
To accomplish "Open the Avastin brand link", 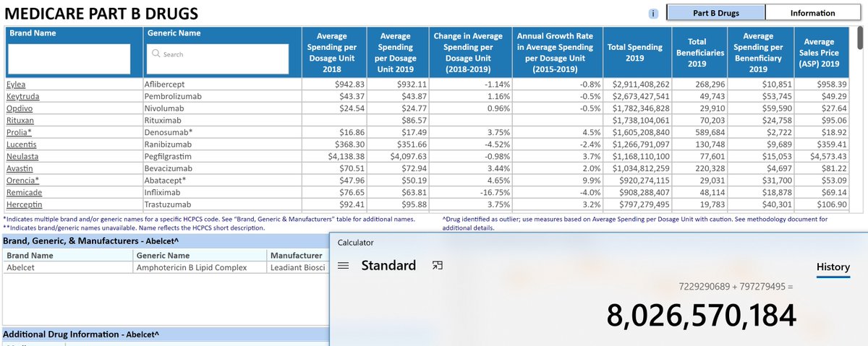I will 20,168.
